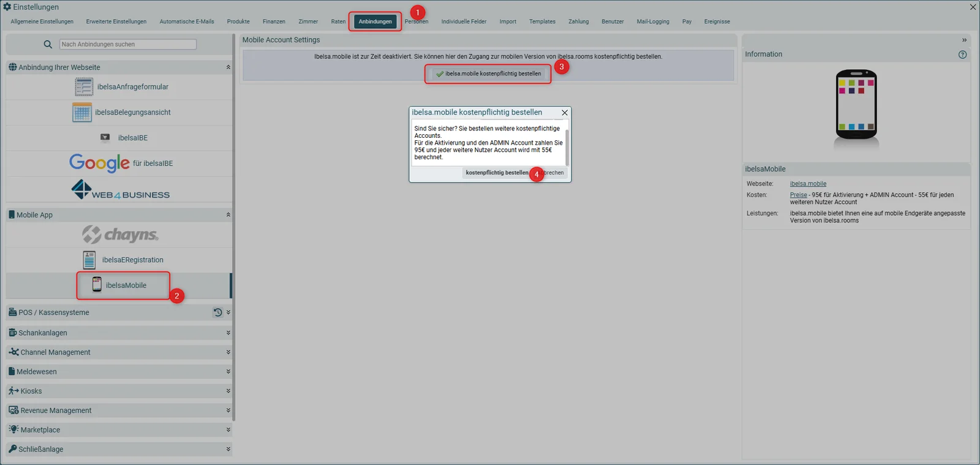This screenshot has height=465, width=980.
Task: Expand the Schließanlage section
Action: pyautogui.click(x=228, y=449)
